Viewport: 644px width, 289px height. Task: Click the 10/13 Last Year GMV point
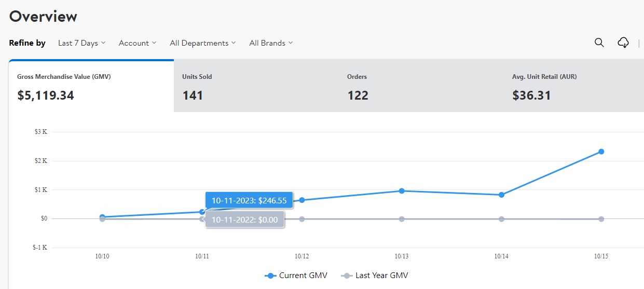pos(402,219)
